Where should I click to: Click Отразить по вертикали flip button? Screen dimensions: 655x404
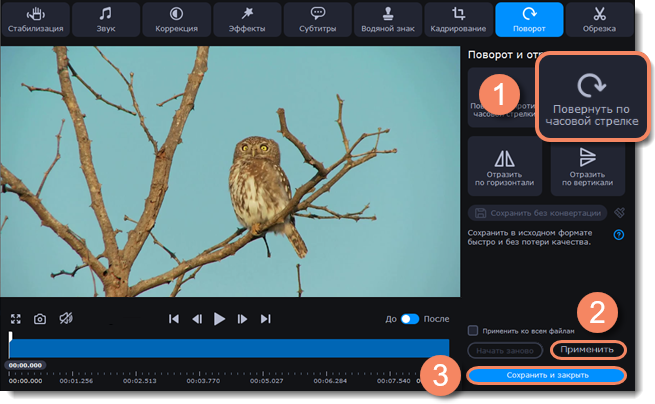pos(587,166)
